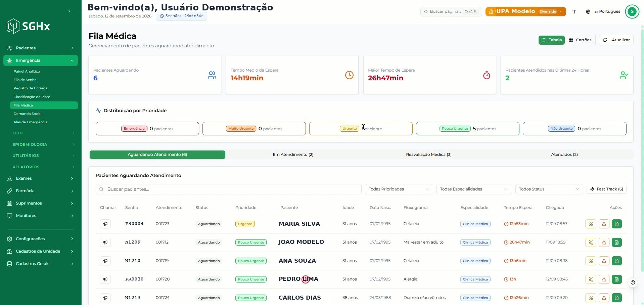
Task: Switch to Cartões view
Action: [x=580, y=40]
